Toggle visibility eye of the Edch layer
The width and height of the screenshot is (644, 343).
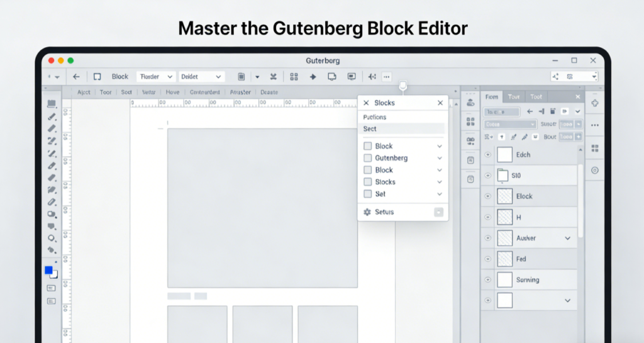tap(487, 155)
